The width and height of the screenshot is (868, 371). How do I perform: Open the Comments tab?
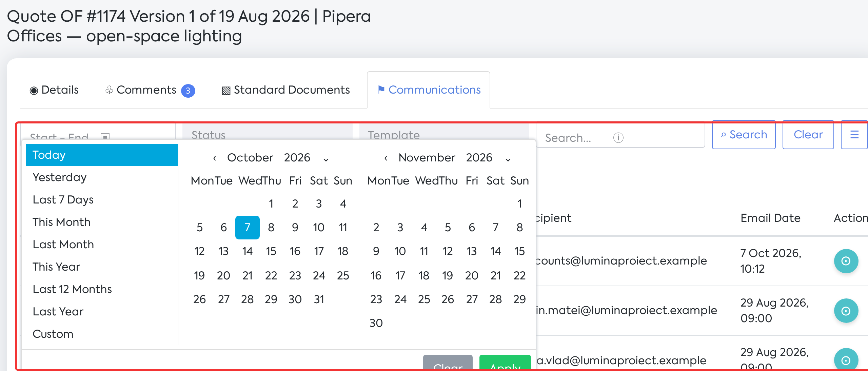point(150,90)
